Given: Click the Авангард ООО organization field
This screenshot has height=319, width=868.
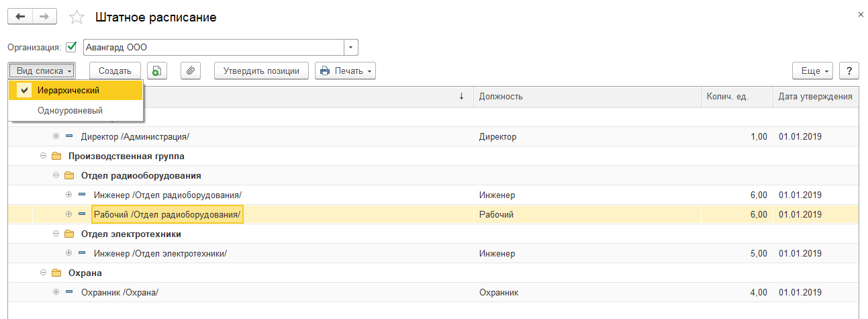Looking at the screenshot, I should click(x=213, y=48).
